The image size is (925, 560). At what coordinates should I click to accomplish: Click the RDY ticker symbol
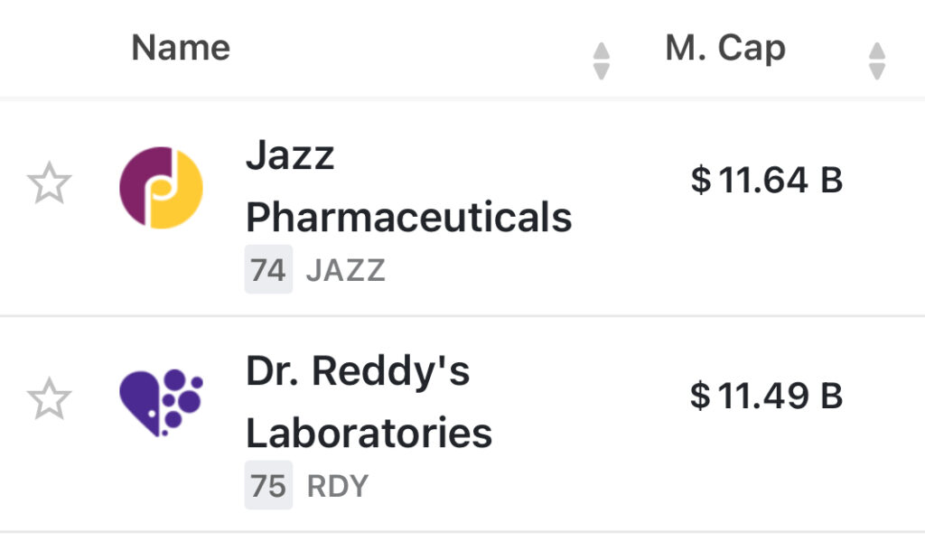(338, 487)
